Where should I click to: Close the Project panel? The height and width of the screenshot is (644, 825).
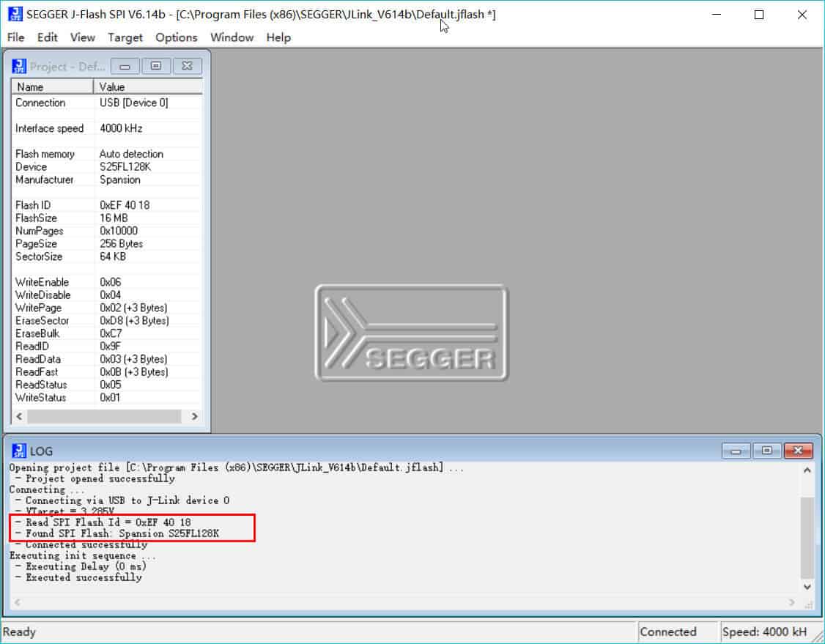(187, 67)
